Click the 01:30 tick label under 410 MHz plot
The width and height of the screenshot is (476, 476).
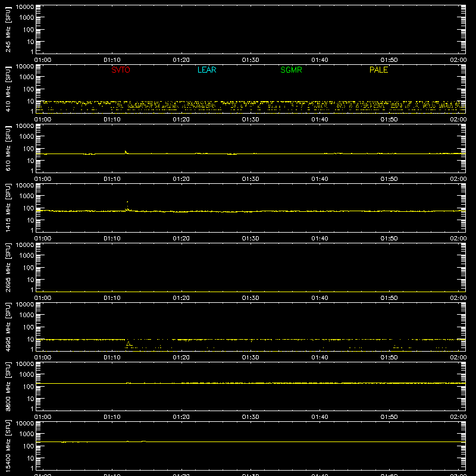point(250,120)
